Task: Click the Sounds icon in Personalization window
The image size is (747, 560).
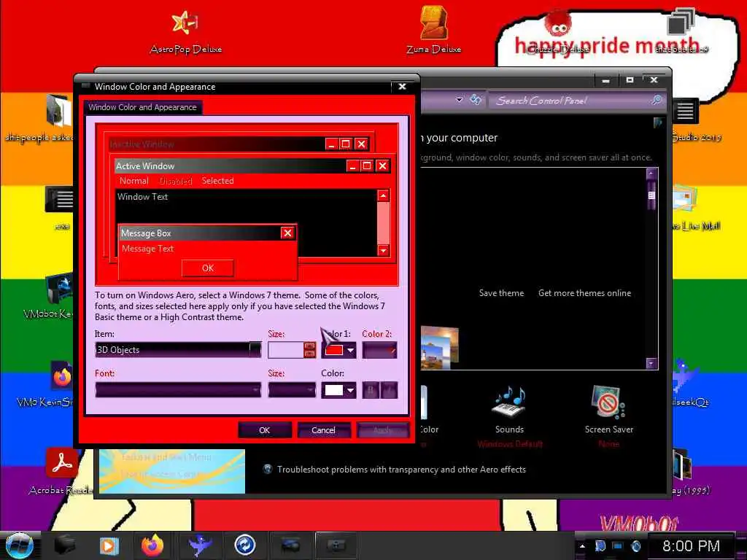Action: coord(509,402)
